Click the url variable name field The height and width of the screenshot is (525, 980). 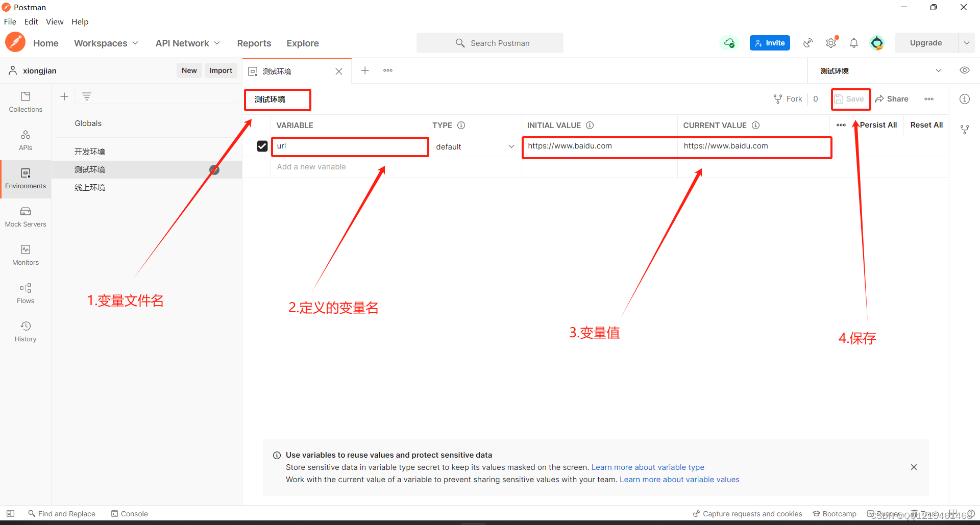pos(350,146)
